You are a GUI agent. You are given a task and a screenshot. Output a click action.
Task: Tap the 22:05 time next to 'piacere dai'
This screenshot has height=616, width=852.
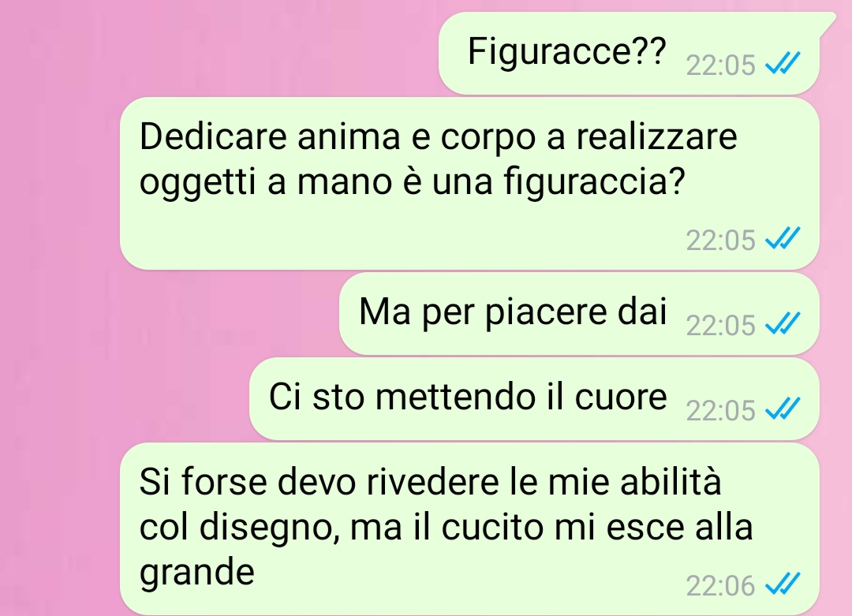720,326
